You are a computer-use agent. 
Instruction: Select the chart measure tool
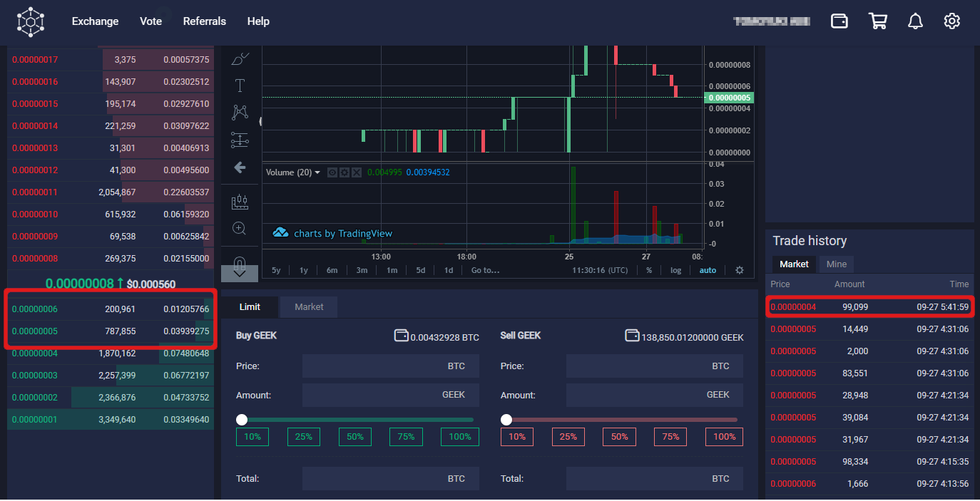pos(240,202)
